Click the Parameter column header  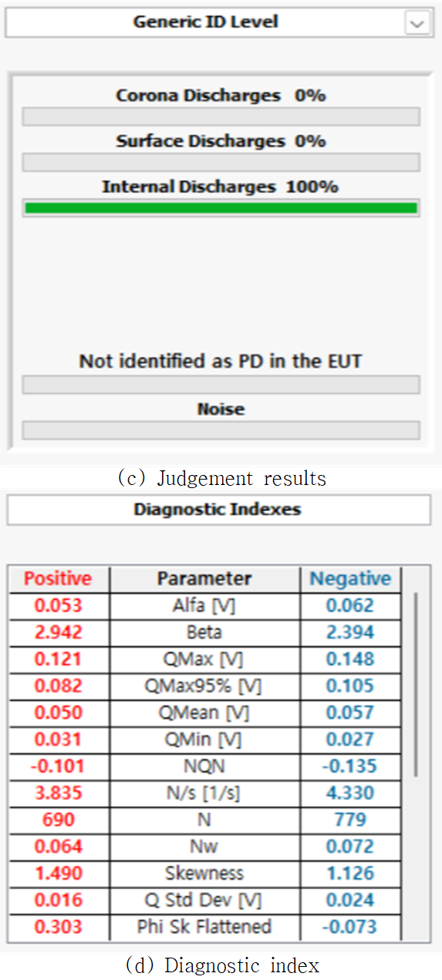tap(204, 579)
